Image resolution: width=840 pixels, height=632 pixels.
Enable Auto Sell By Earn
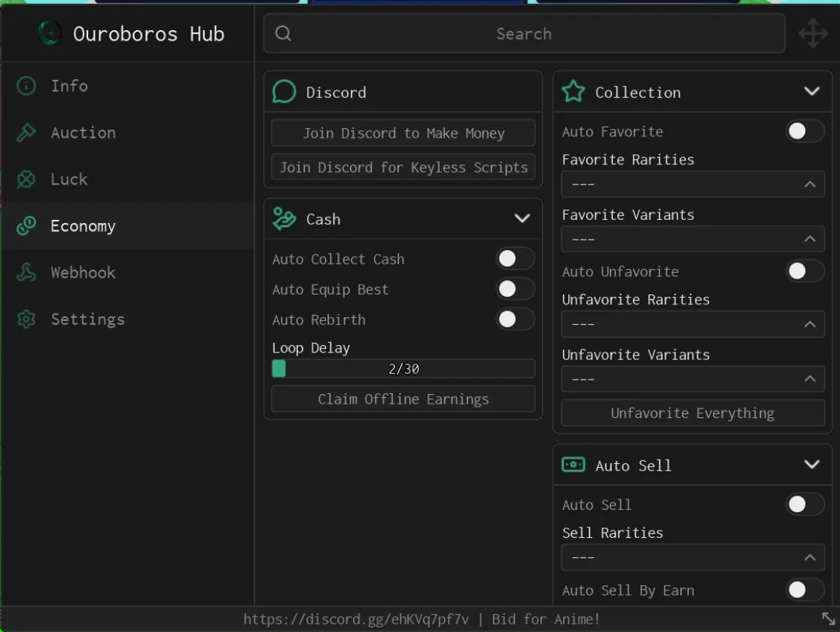(x=805, y=590)
